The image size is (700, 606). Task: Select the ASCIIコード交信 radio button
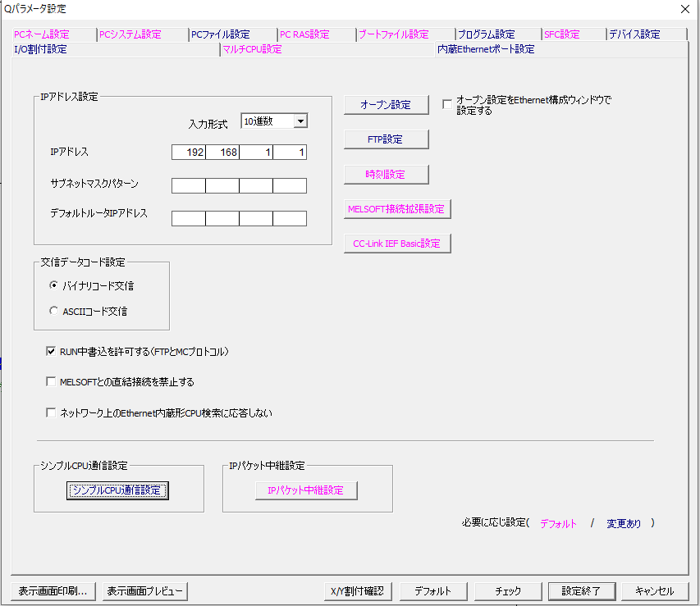coord(53,311)
